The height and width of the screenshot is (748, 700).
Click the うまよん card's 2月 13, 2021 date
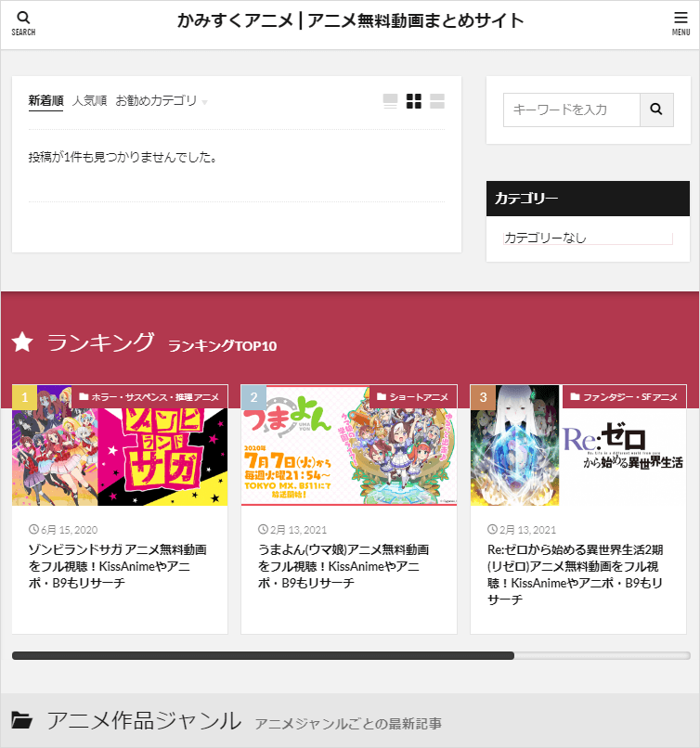click(x=299, y=530)
